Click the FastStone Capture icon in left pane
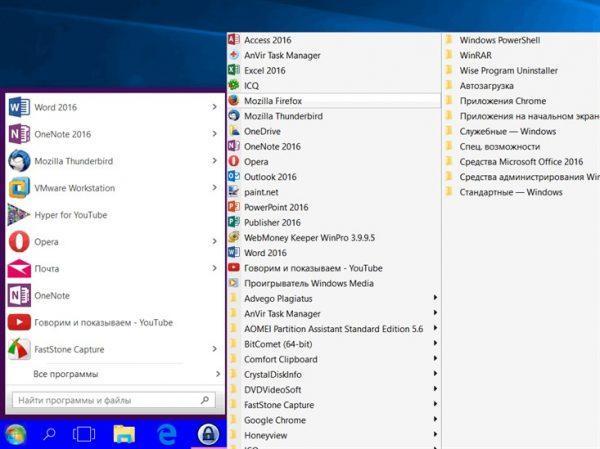Screen dimensions: 600x449 point(19,349)
